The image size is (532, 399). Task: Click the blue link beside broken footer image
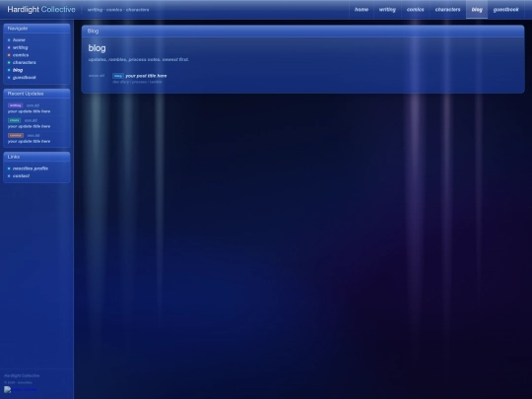click(25, 389)
